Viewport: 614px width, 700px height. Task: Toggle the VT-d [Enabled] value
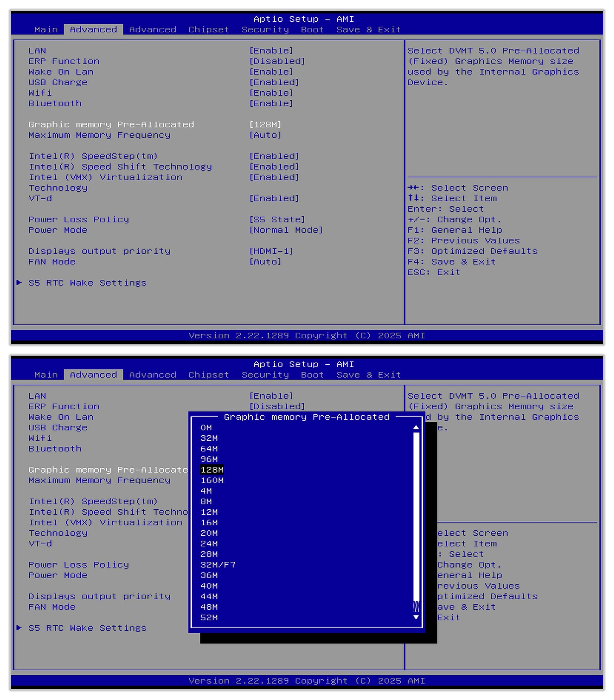pyautogui.click(x=274, y=198)
